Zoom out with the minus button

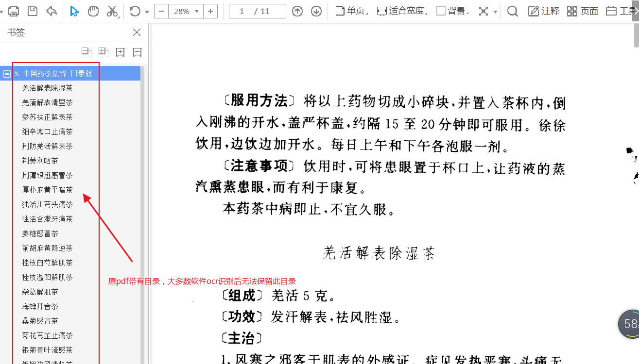(161, 11)
